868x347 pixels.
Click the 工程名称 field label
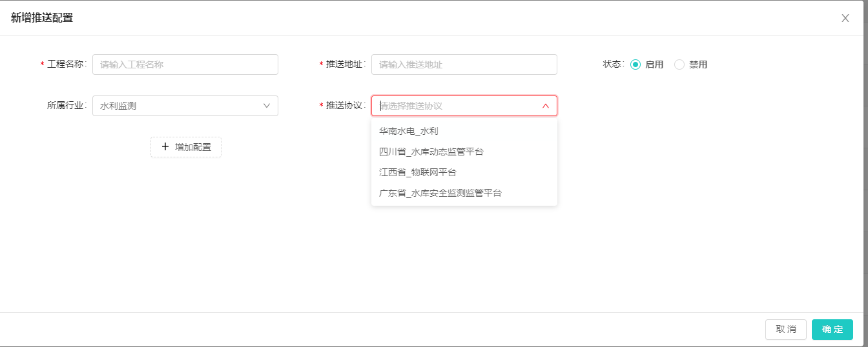(66, 64)
